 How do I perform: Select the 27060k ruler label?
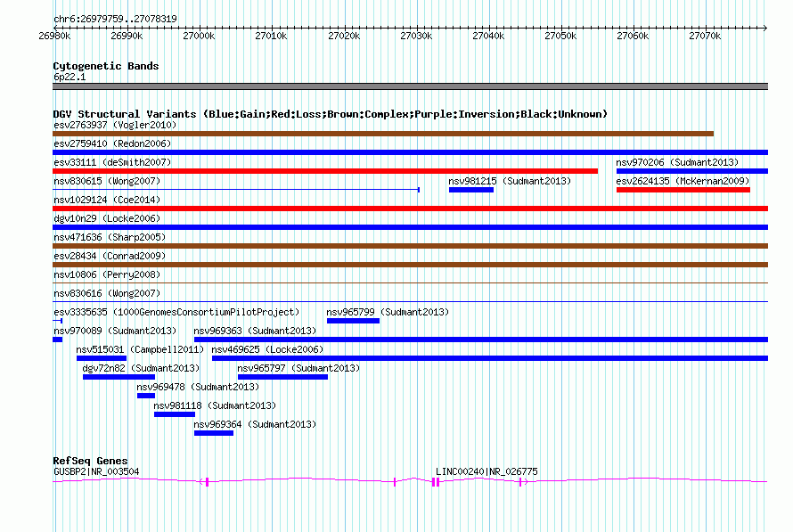tap(633, 36)
